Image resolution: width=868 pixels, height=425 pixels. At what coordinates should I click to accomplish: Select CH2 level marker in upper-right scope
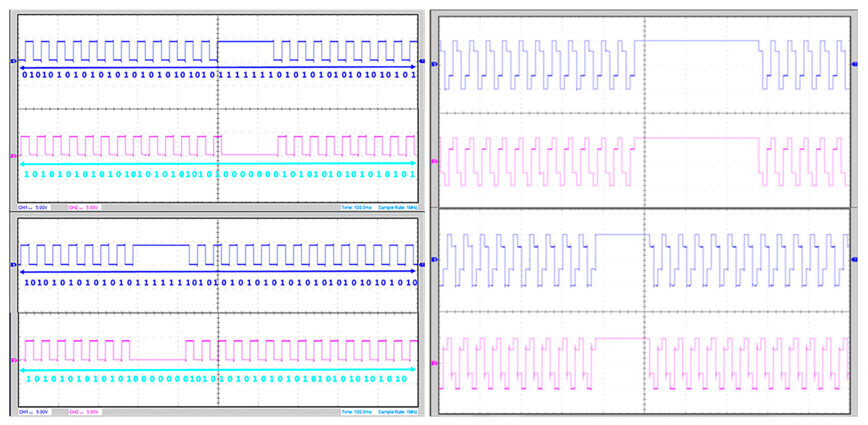434,162
